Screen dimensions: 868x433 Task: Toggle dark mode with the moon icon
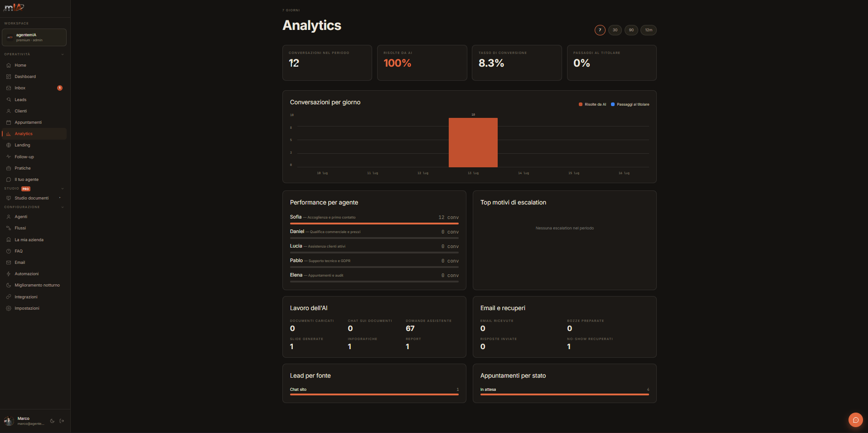point(52,421)
